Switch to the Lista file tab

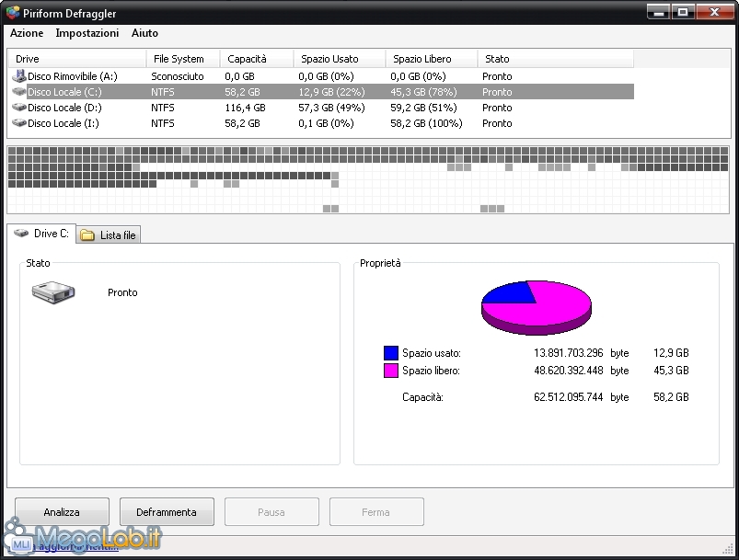pyautogui.click(x=109, y=235)
